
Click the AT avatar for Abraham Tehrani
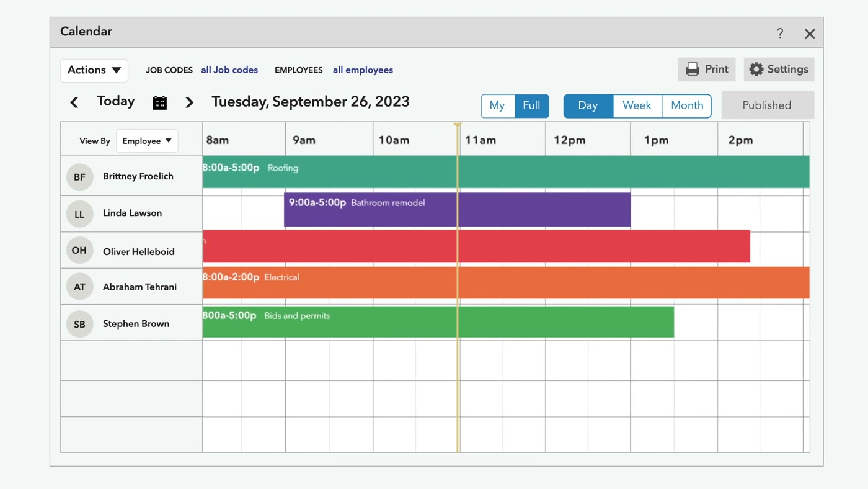click(x=79, y=287)
